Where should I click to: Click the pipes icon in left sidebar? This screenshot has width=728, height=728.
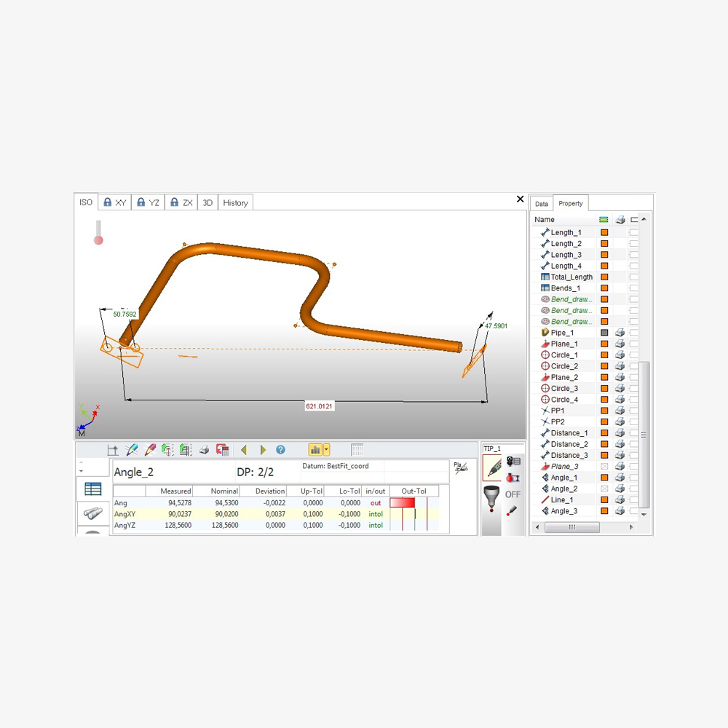(x=92, y=514)
